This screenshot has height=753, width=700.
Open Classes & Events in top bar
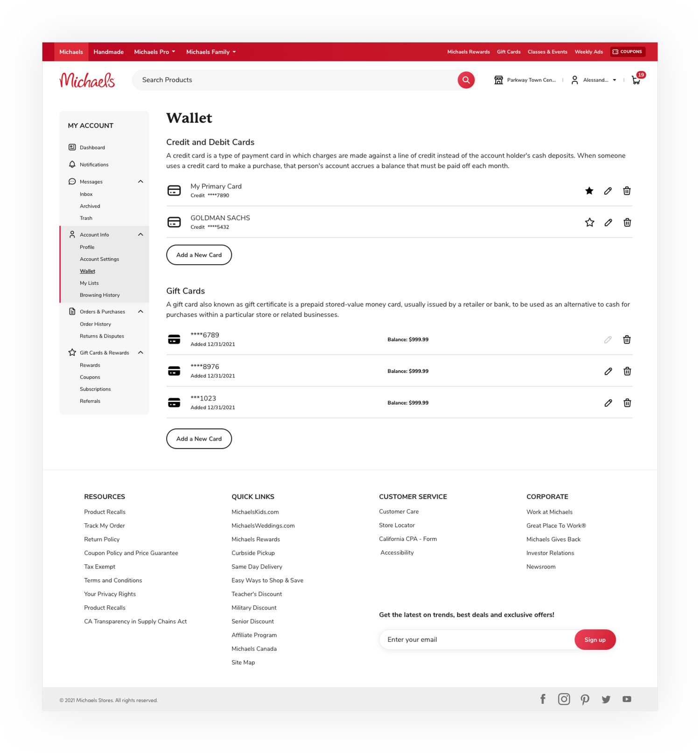point(547,52)
